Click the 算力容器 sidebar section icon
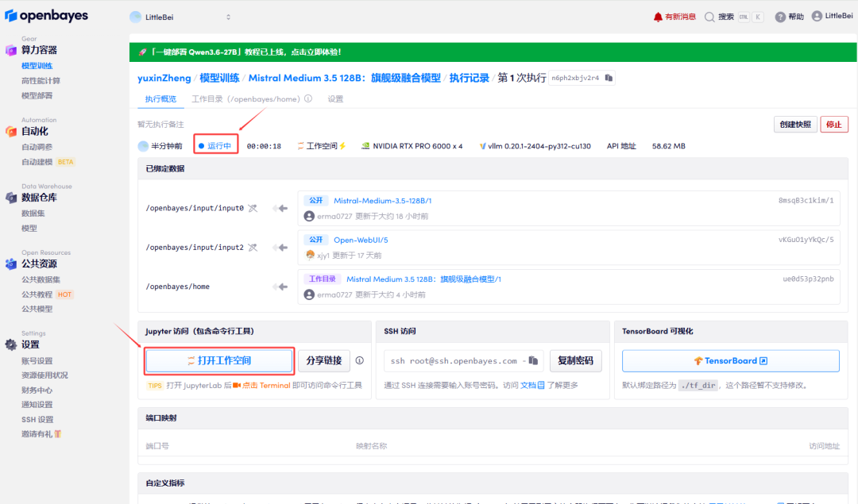This screenshot has height=504, width=858. (11, 50)
